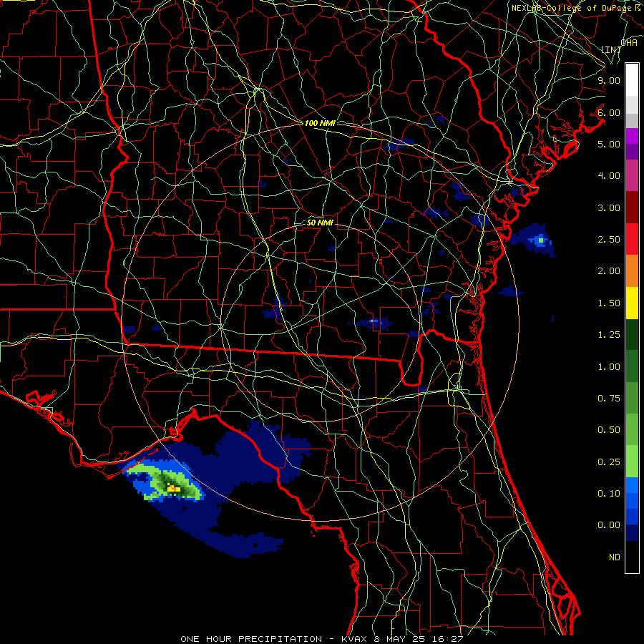The width and height of the screenshot is (644, 644).
Task: Click the ONE HOUR PRECIPITATION KVAX caption
Action: [x=321, y=639]
